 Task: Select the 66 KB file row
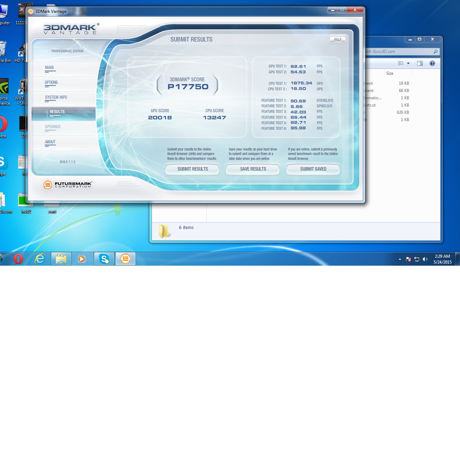387,91
